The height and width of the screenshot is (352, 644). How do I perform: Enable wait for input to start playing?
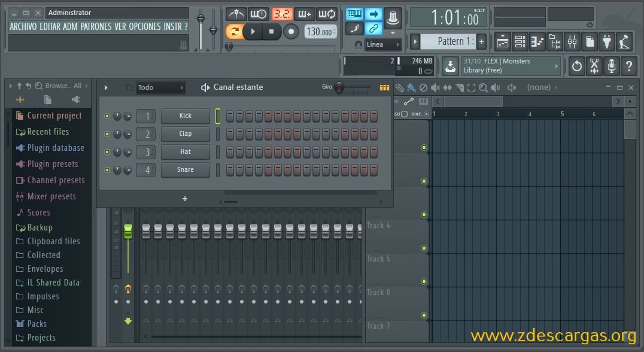click(x=259, y=14)
